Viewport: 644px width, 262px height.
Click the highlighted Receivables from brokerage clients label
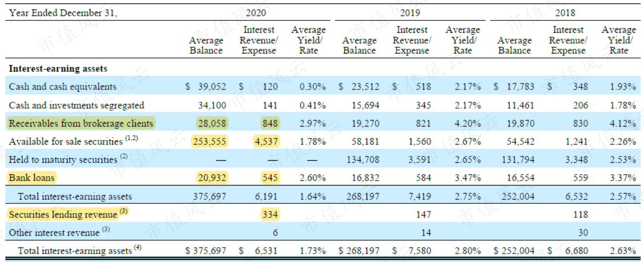(x=81, y=123)
